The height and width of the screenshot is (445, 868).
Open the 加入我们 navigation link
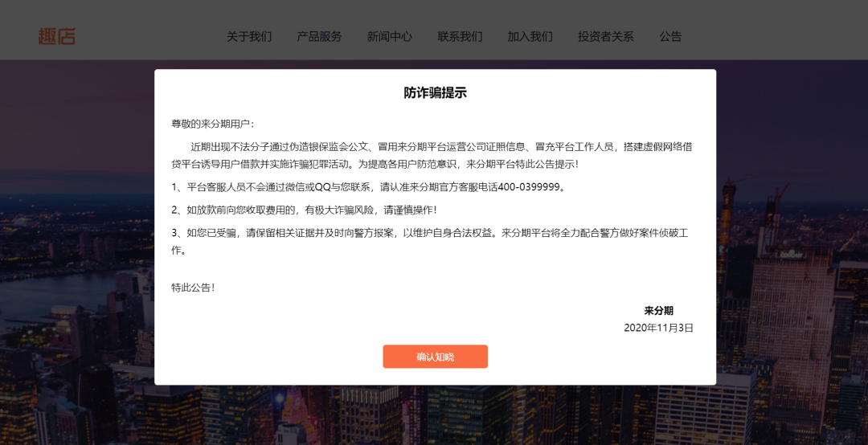pyautogui.click(x=530, y=36)
